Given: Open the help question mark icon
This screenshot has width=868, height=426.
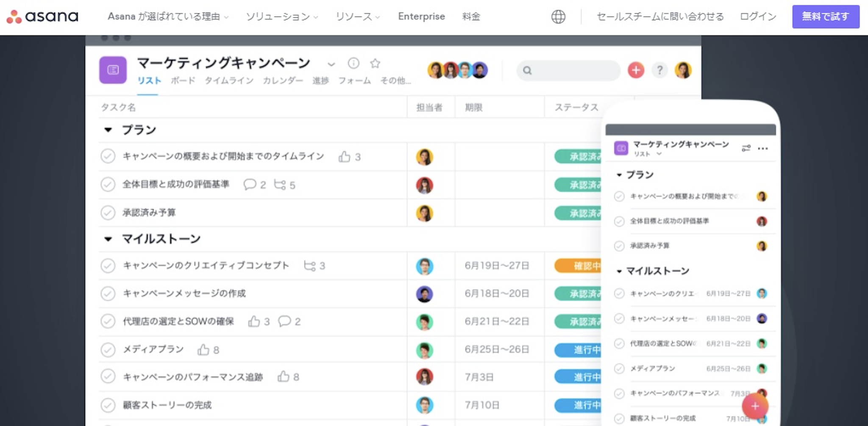Looking at the screenshot, I should click(x=660, y=70).
